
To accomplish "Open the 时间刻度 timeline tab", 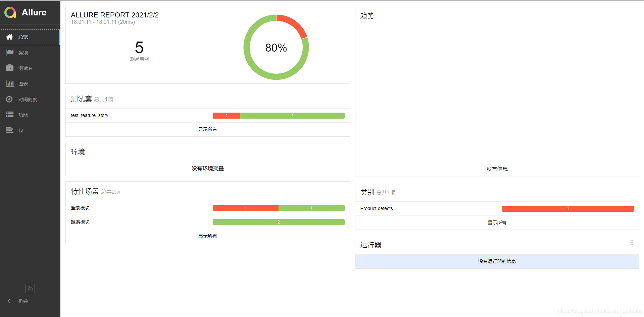I will [30, 99].
